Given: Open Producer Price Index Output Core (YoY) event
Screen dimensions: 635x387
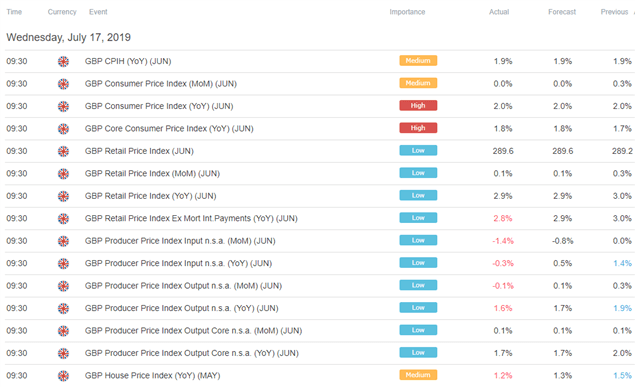Looking at the screenshot, I should (192, 353).
